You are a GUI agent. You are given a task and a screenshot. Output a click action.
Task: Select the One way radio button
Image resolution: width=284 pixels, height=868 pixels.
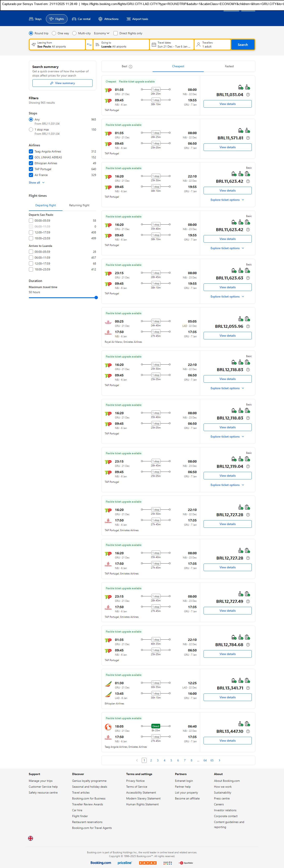pyautogui.click(x=54, y=33)
